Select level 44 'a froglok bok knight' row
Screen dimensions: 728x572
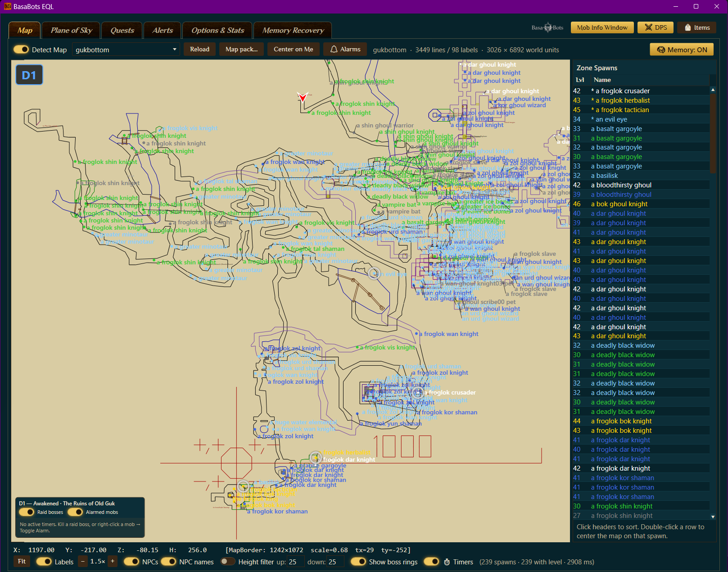(641, 421)
